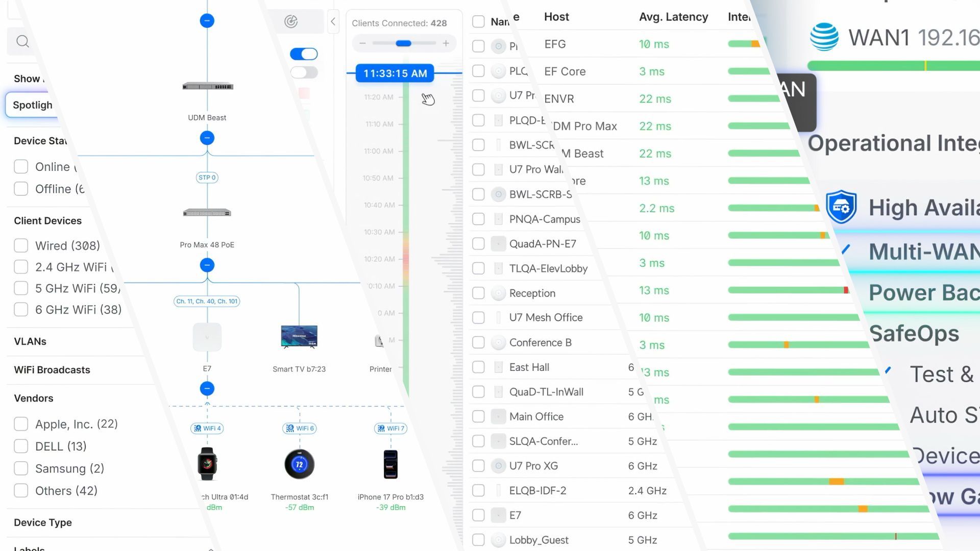Click the timeline zoom slider handle
Image resolution: width=980 pixels, height=551 pixels.
click(403, 43)
